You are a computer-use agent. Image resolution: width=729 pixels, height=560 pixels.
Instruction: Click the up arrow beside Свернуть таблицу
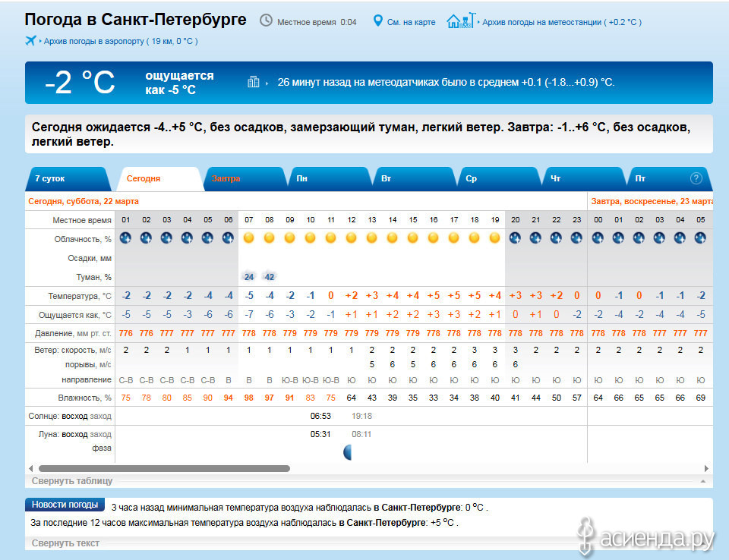tap(703, 481)
